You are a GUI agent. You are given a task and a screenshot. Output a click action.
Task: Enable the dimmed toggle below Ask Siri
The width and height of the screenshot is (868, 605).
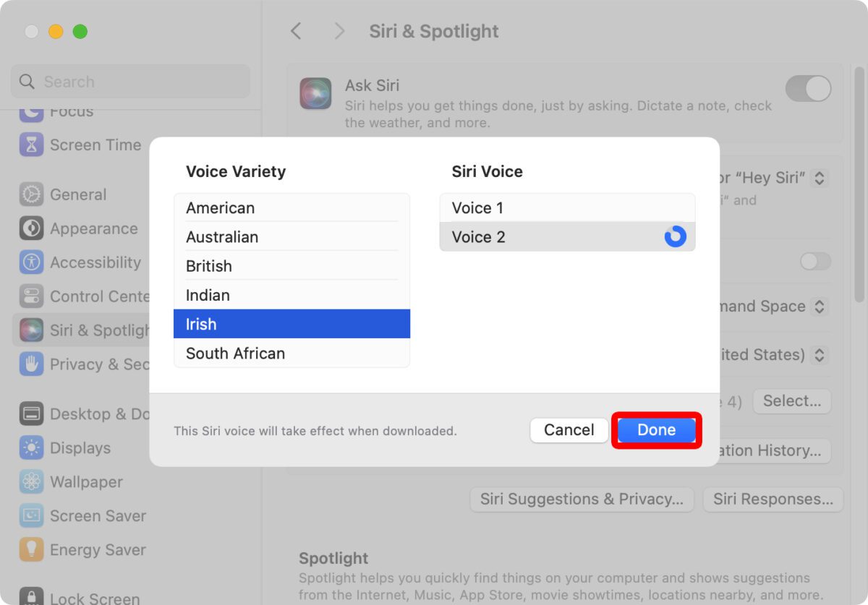tap(814, 261)
